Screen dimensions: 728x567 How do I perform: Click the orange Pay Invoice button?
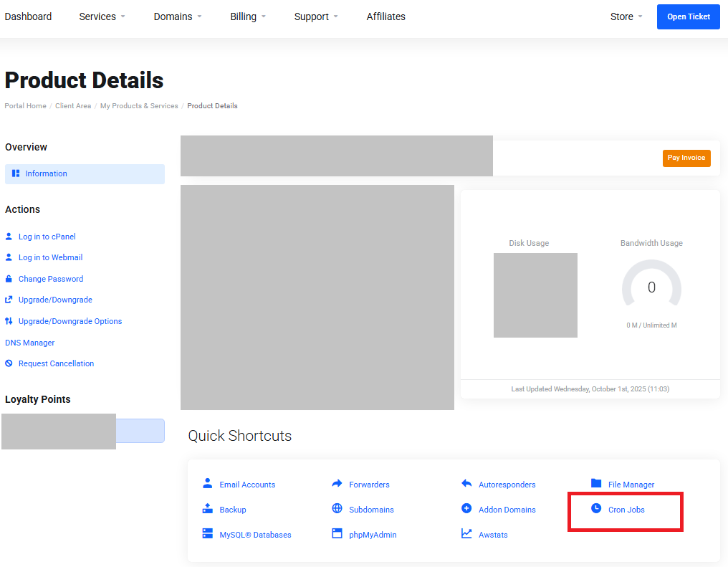coord(686,158)
